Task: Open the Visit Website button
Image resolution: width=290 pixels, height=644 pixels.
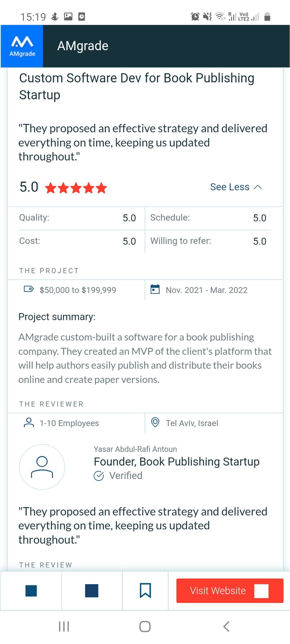Action: tap(230, 591)
